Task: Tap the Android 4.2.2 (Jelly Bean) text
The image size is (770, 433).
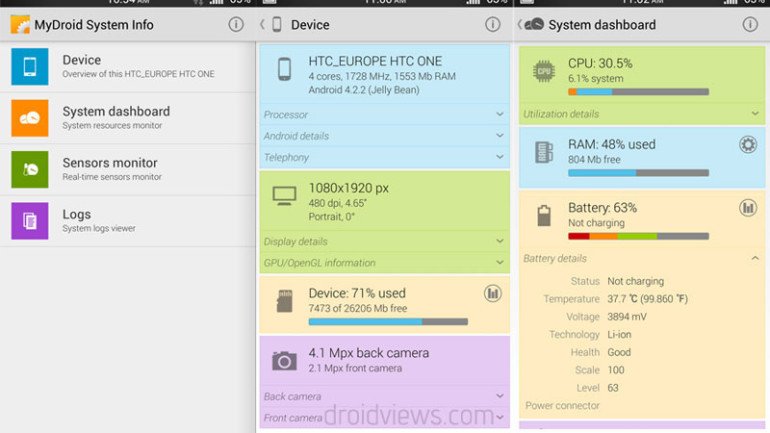Action: pyautogui.click(x=364, y=90)
